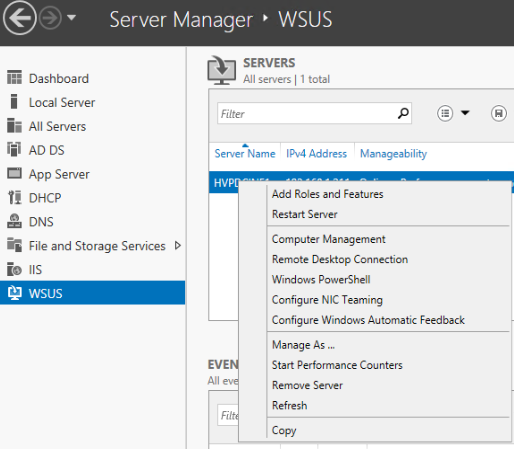514x449 pixels.
Task: Open the navigation history dropdown arrow
Action: [x=71, y=17]
